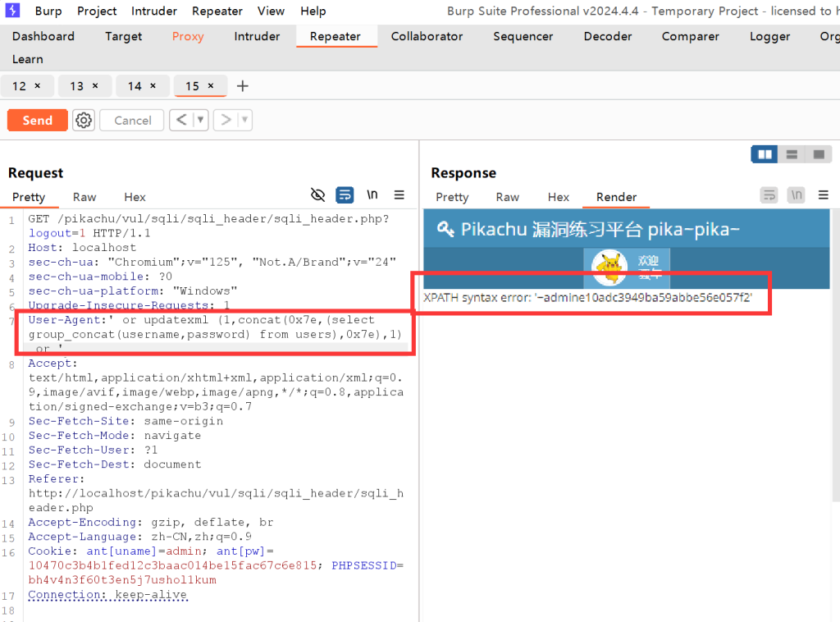Show response in Hex view

click(x=558, y=197)
